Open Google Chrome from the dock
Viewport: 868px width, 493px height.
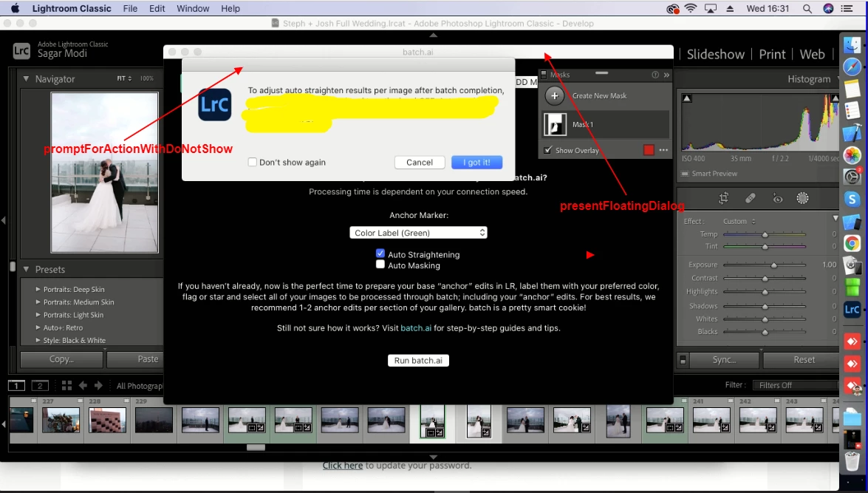[852, 243]
